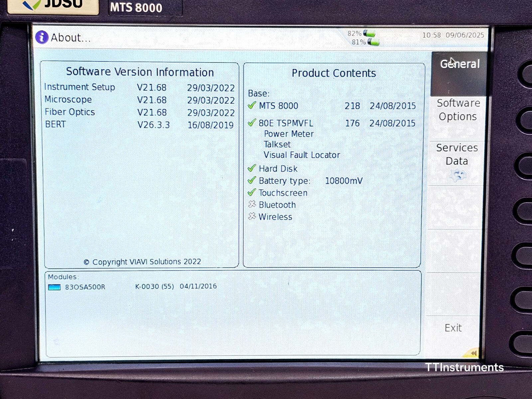This screenshot has width=532, height=399.
Task: Click the 176 value for 80E TSPMVFL
Action: click(352, 123)
